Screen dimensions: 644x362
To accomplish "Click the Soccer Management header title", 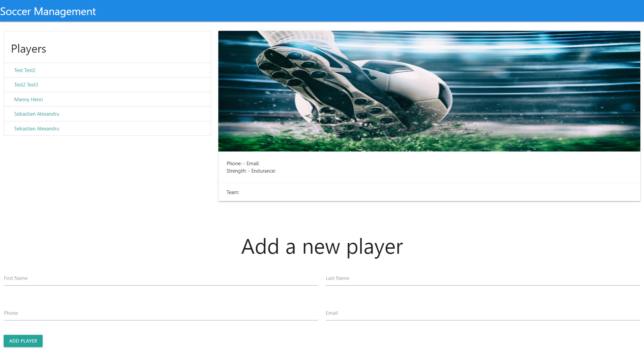I will coord(48,11).
